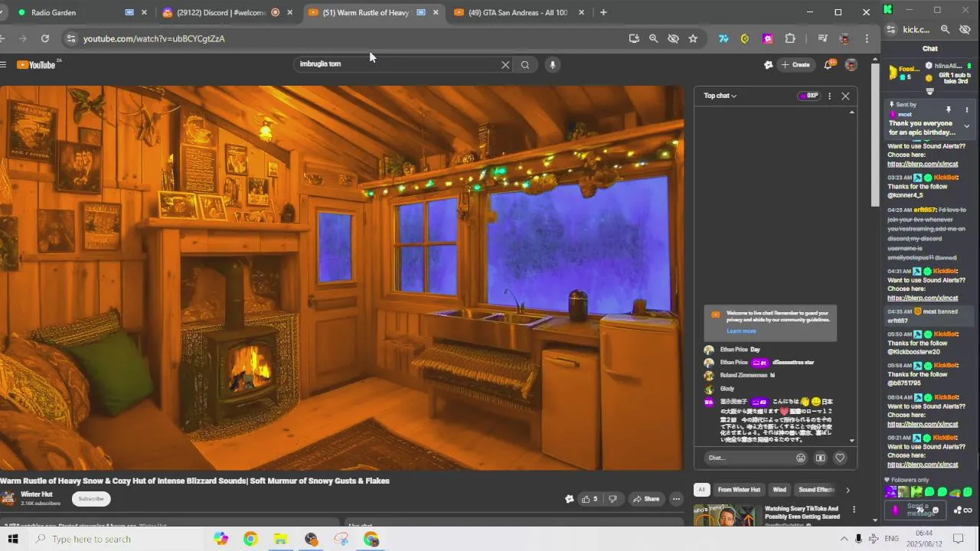Open the Windows Start menu
The width and height of the screenshot is (980, 551).
pyautogui.click(x=13, y=539)
